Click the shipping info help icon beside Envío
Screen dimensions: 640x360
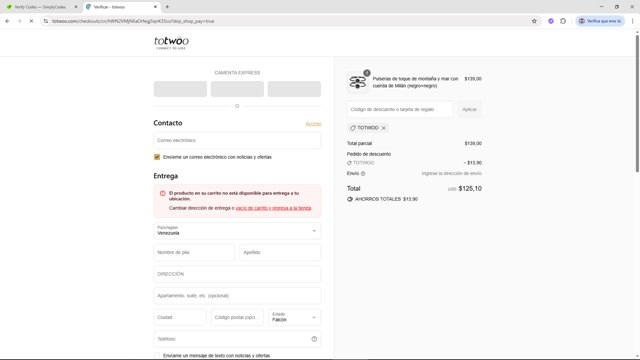pyautogui.click(x=363, y=173)
